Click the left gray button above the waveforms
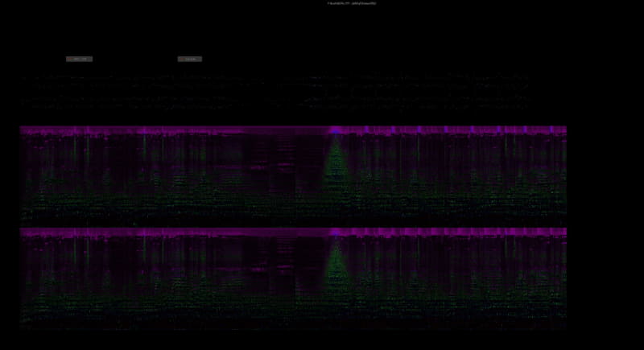Viewport: 644px width, 350px height. click(x=79, y=59)
